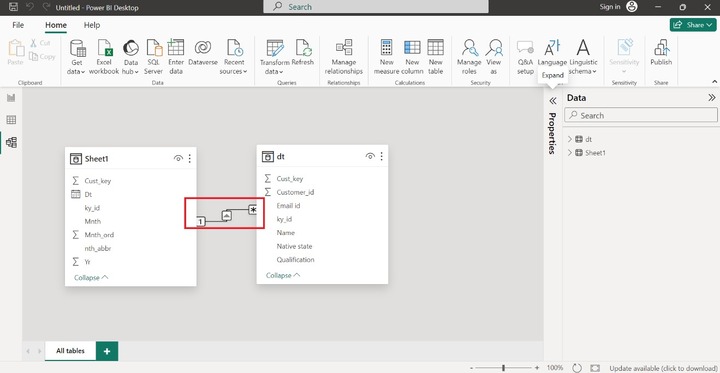Select Native state field in dt
Screen dimensions: 720x373
coord(294,246)
